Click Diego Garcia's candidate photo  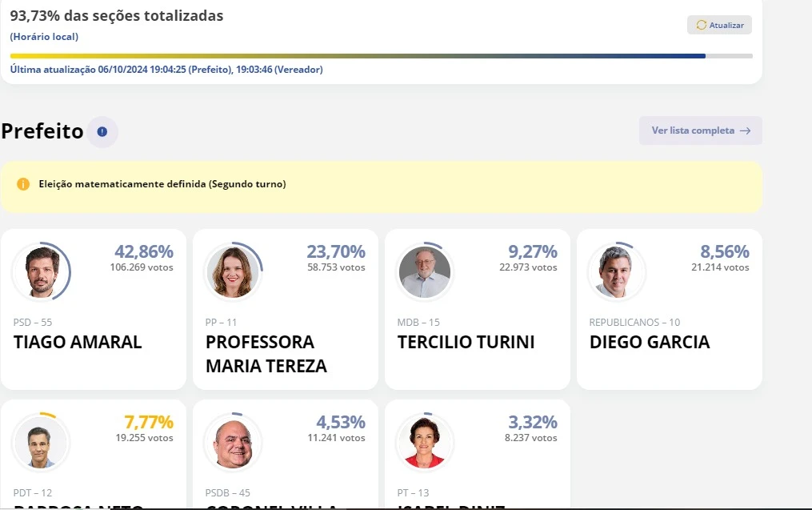point(616,272)
